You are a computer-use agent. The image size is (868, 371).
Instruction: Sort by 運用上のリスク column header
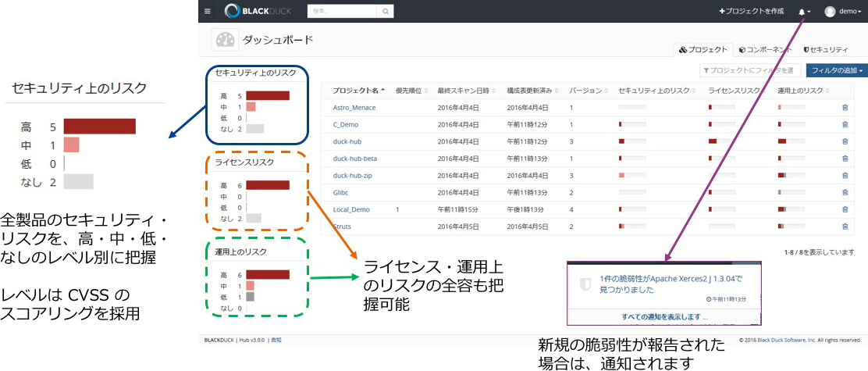coord(802,91)
